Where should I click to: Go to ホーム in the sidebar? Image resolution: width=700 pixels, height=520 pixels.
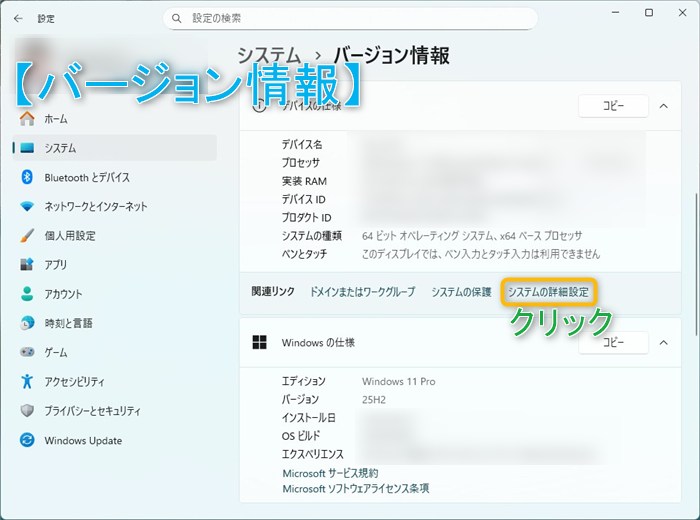coord(56,119)
